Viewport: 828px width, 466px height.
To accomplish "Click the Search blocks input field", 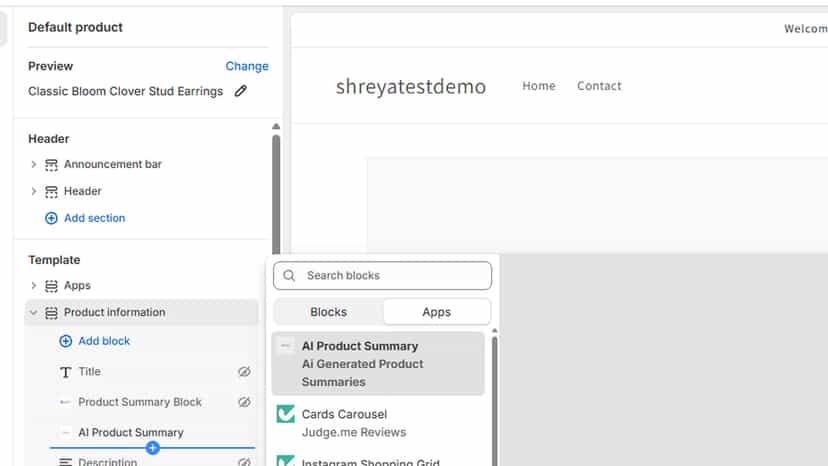I will 382,275.
